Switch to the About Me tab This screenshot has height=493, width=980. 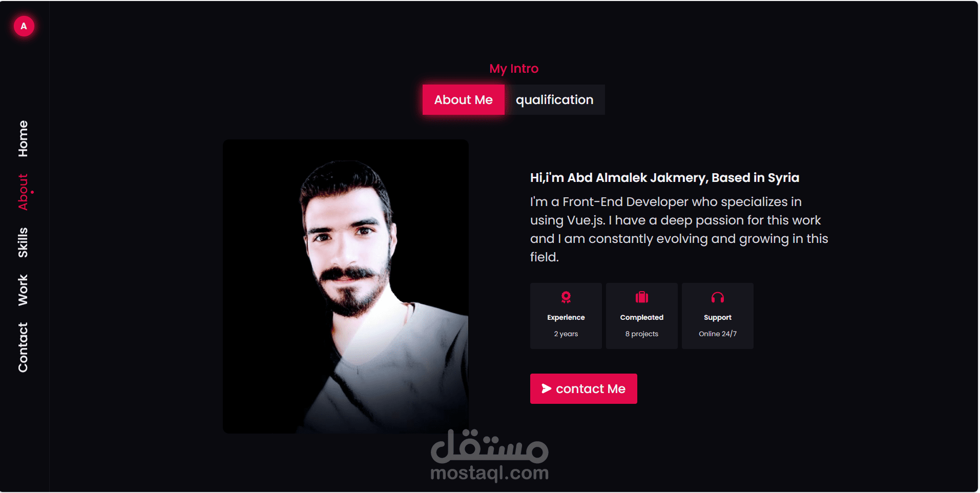click(464, 99)
